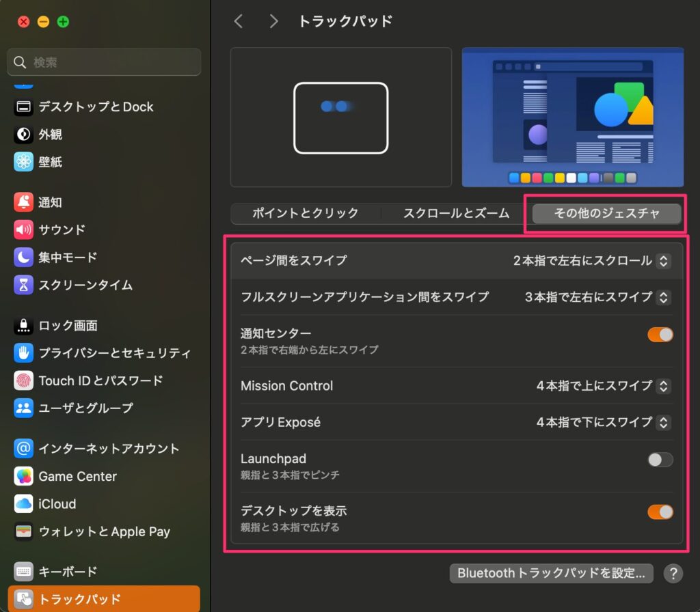Open the 壁紙 wallpaper icon
The width and height of the screenshot is (700, 612).
point(24,162)
